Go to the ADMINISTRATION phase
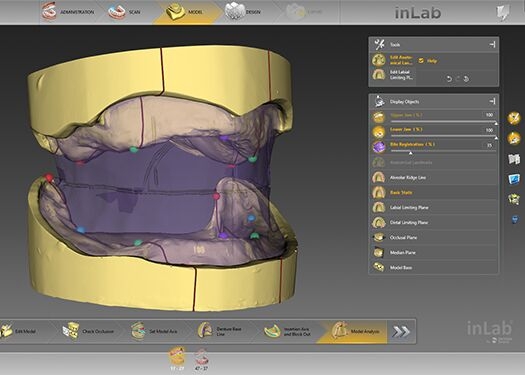Screen dimensions: 525x375 (68, 11)
